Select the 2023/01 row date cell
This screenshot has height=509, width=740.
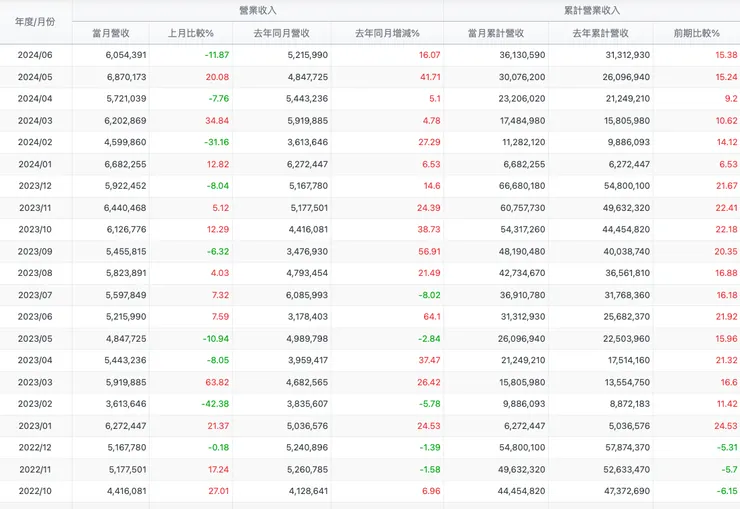35,426
